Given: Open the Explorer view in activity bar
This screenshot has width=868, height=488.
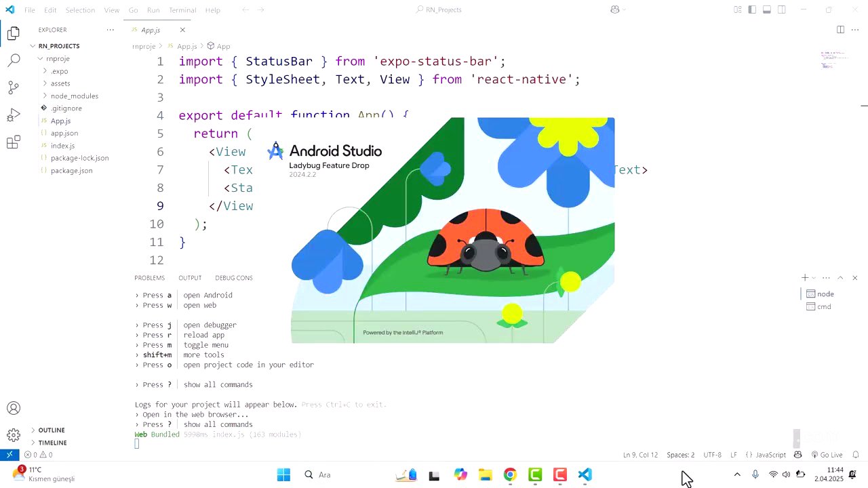Looking at the screenshot, I should tap(14, 33).
